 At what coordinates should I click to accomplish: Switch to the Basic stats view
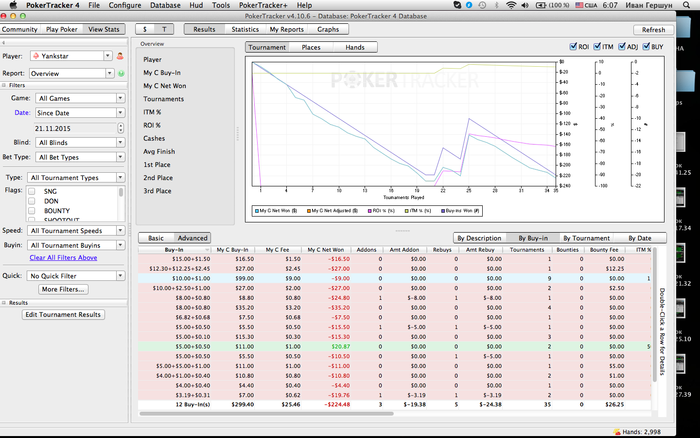click(156, 238)
